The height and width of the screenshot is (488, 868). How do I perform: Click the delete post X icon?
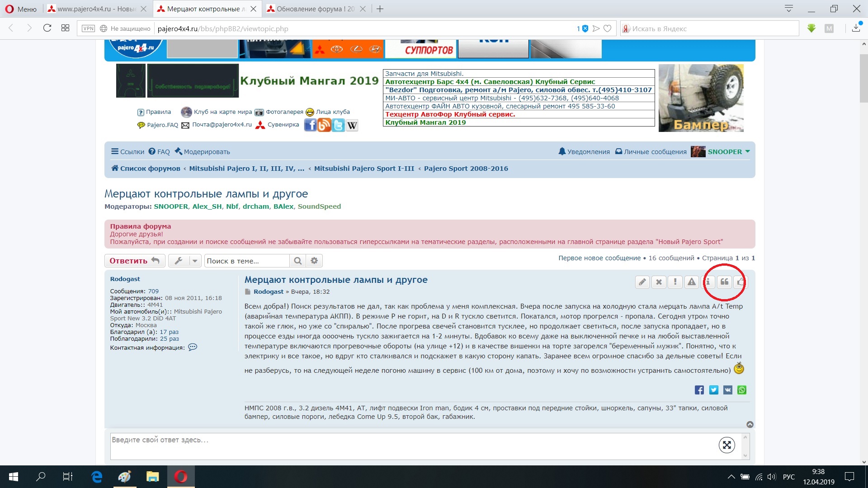point(659,282)
